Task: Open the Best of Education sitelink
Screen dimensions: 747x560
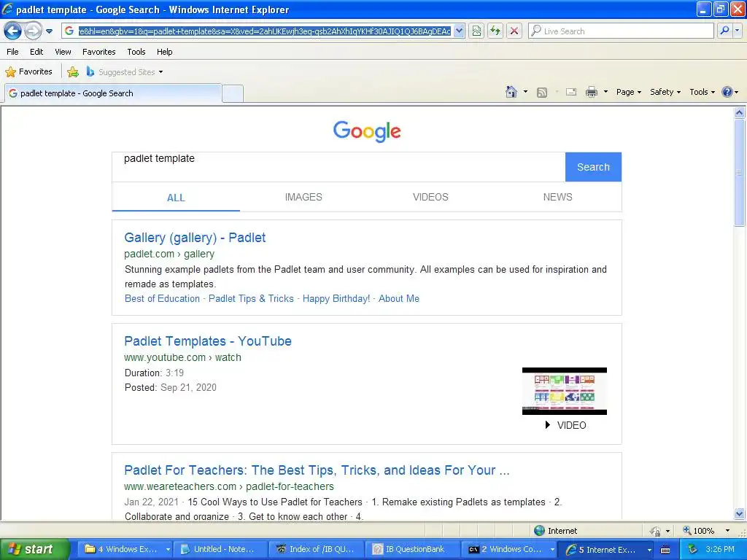Action: [x=162, y=298]
